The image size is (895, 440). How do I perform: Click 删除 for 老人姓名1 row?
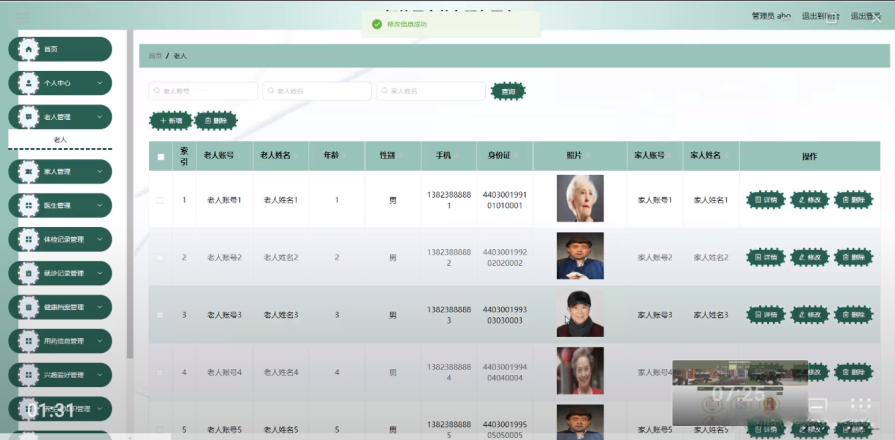(853, 200)
